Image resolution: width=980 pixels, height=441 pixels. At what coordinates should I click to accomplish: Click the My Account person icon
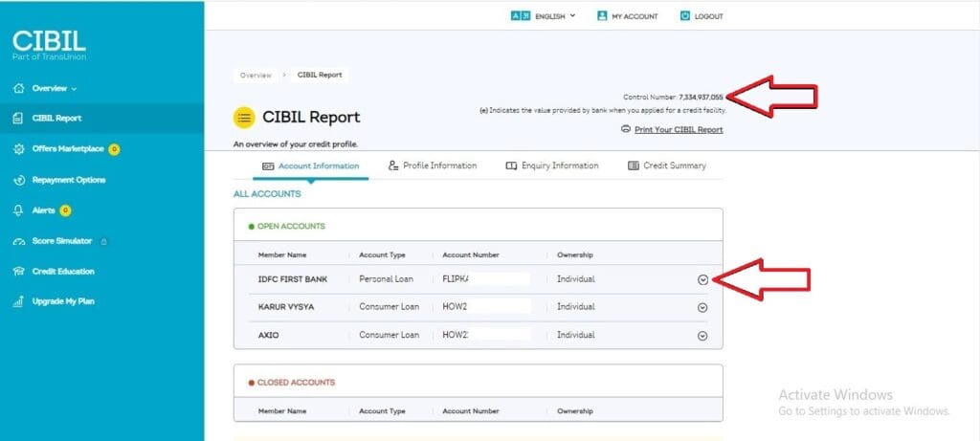602,16
